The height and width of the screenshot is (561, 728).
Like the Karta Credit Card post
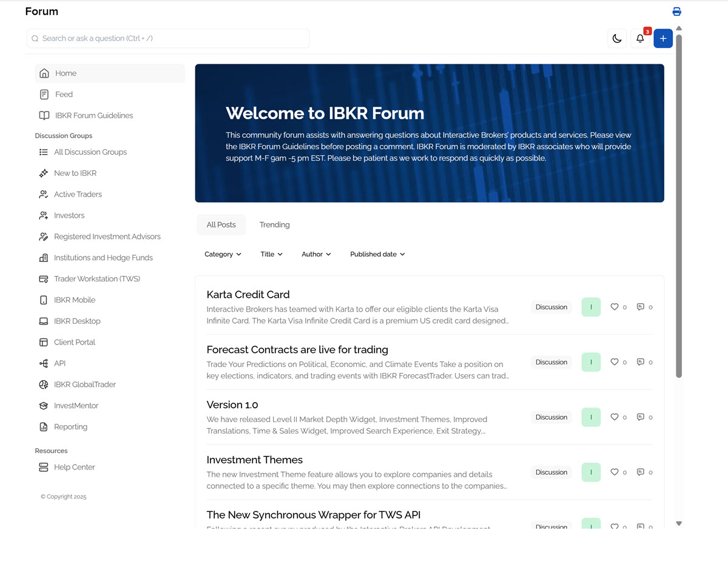pos(615,307)
